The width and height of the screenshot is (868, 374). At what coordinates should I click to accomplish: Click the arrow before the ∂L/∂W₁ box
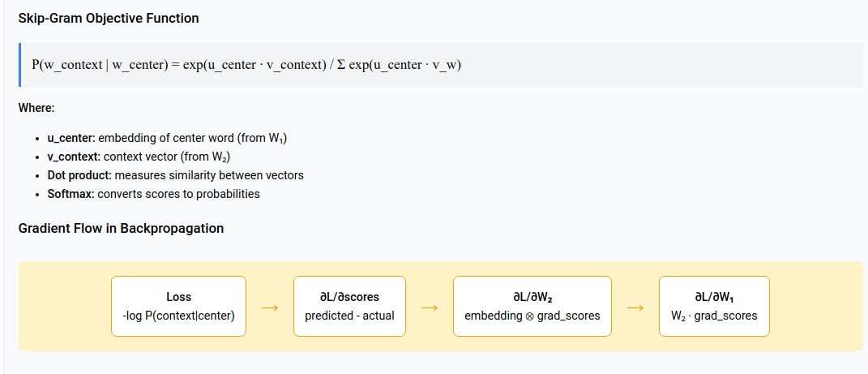point(635,307)
